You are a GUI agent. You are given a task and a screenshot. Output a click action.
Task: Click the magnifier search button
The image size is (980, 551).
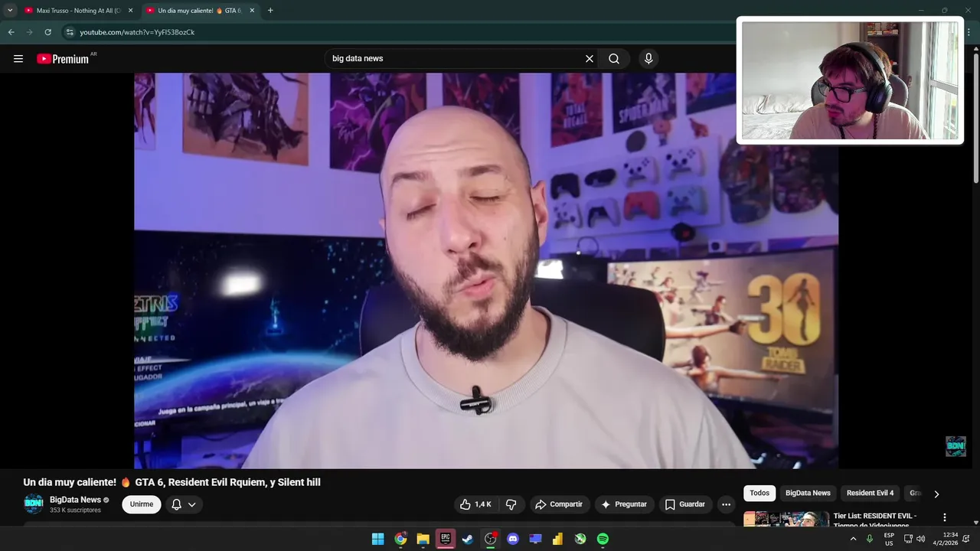tap(614, 59)
